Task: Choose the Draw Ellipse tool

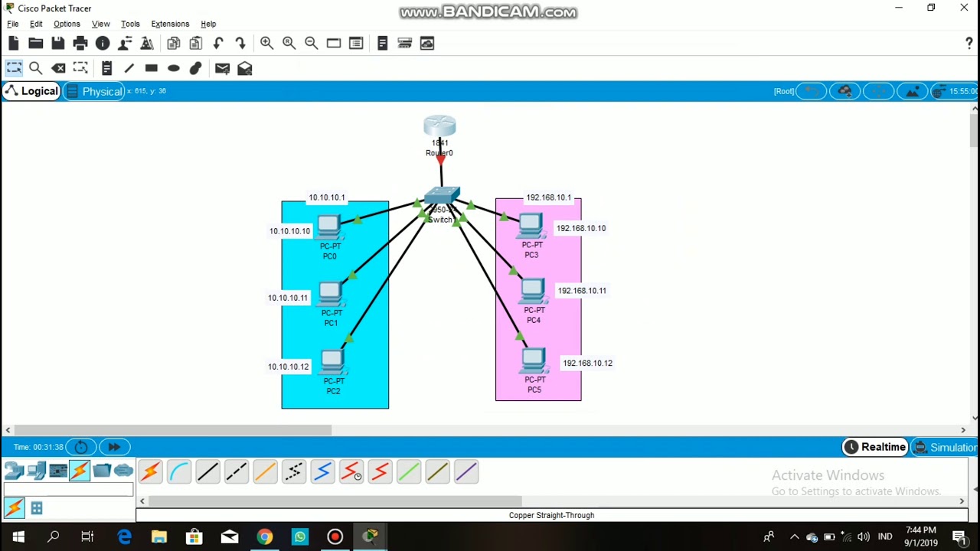Action: click(x=174, y=69)
